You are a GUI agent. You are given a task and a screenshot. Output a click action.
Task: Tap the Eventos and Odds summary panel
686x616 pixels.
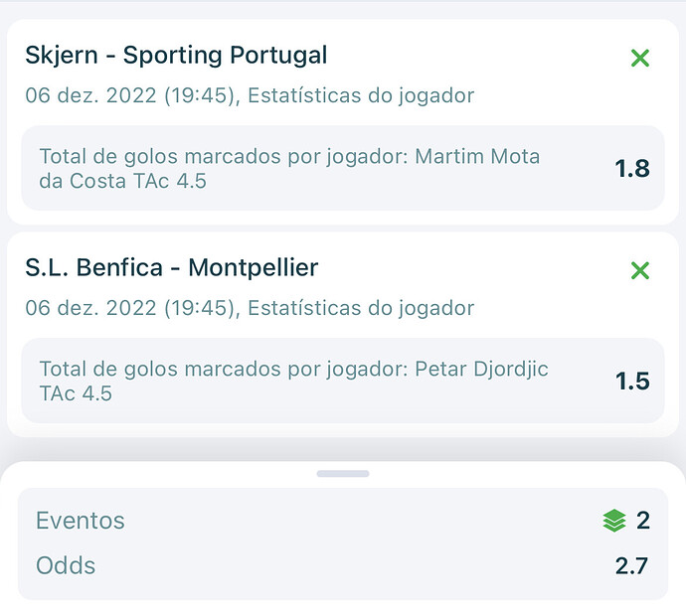click(343, 543)
